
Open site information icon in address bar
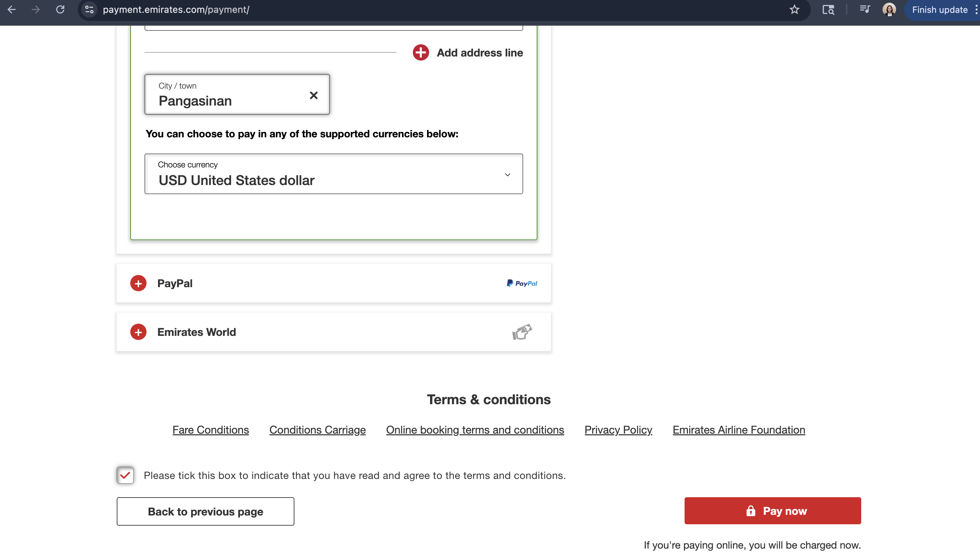pyautogui.click(x=89, y=9)
